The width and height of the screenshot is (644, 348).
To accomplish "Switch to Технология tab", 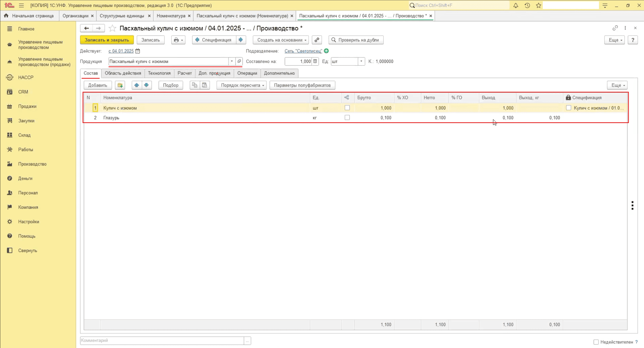I will tap(159, 73).
